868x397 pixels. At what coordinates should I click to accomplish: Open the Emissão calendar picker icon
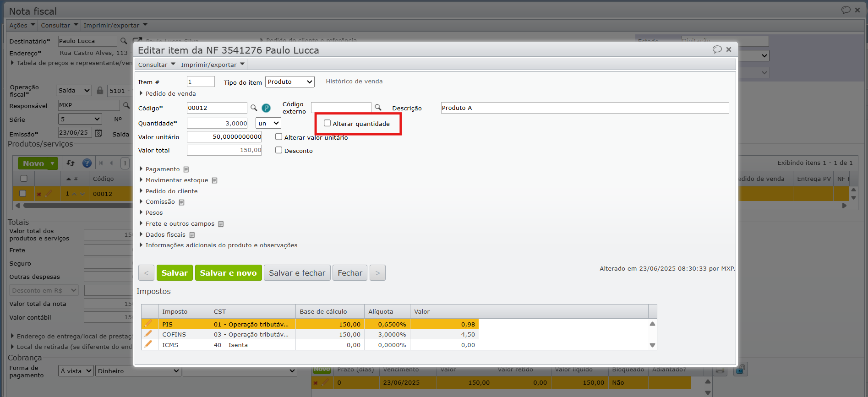[x=98, y=133]
